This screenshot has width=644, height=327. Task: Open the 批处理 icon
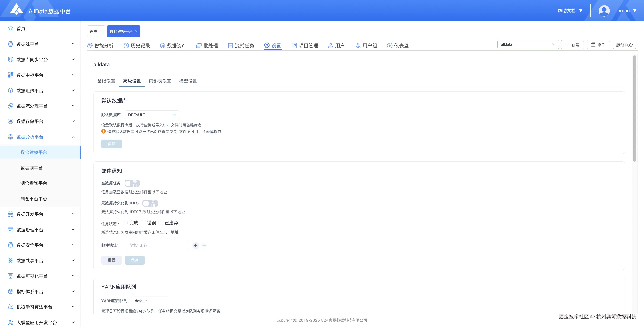(x=199, y=46)
